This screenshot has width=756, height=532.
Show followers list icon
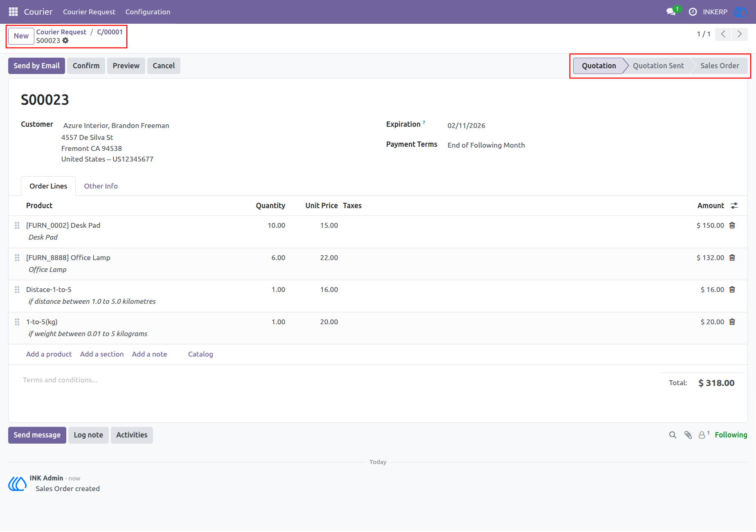point(704,435)
